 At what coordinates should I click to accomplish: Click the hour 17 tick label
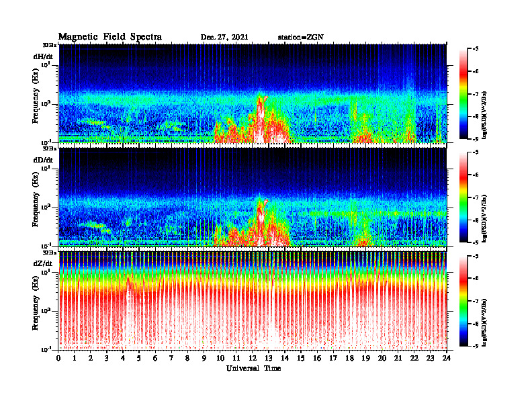point(333,358)
